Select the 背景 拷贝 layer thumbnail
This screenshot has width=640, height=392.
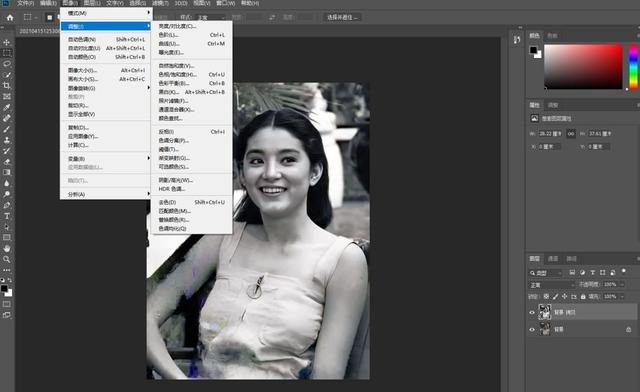pos(545,312)
